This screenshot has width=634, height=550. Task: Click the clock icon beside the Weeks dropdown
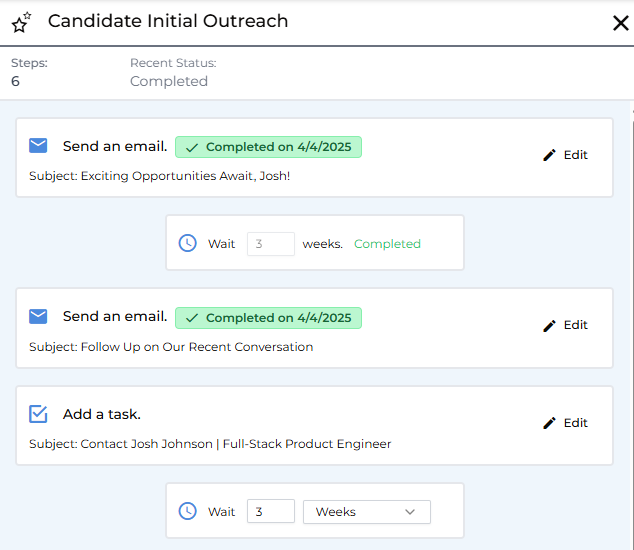[x=187, y=511]
